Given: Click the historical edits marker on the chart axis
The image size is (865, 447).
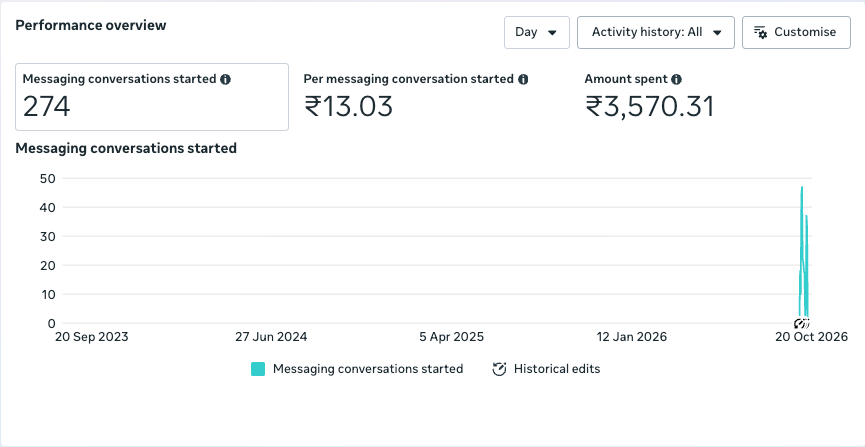Looking at the screenshot, I should coord(802,323).
